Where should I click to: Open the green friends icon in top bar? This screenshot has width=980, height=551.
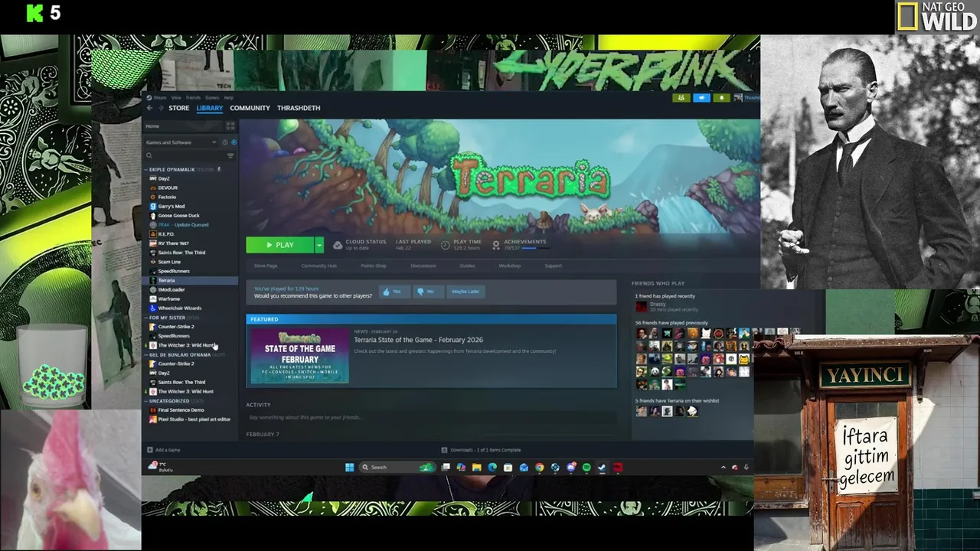pos(681,98)
